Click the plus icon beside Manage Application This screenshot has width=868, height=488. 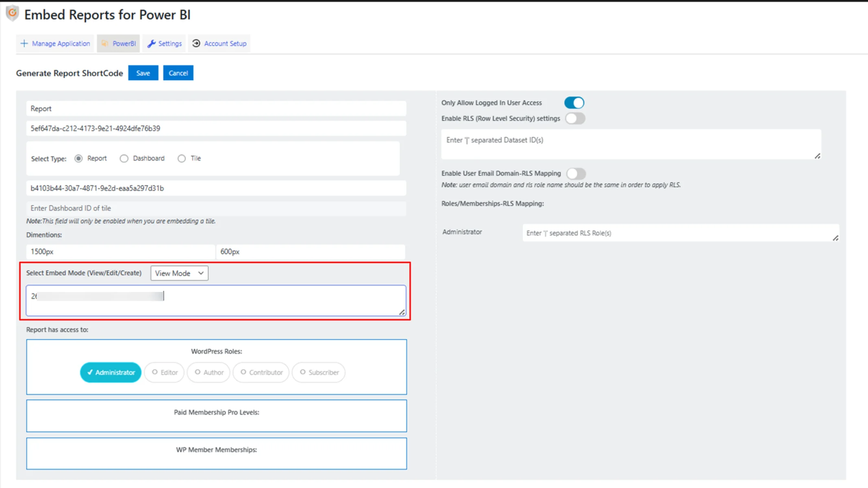pyautogui.click(x=24, y=44)
